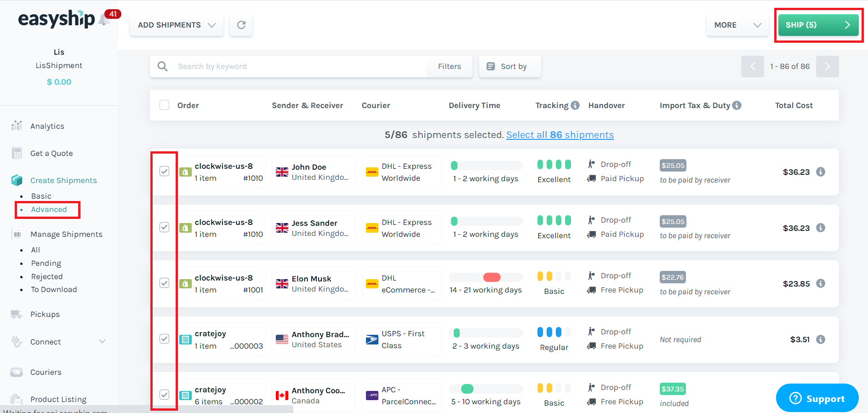868x413 pixels.
Task: Click Select all 86 shipments link
Action: tap(560, 135)
